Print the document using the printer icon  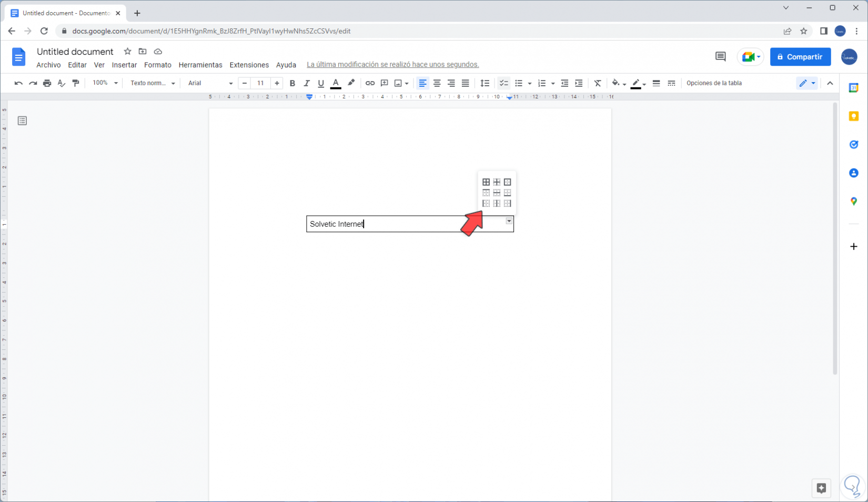coord(47,83)
